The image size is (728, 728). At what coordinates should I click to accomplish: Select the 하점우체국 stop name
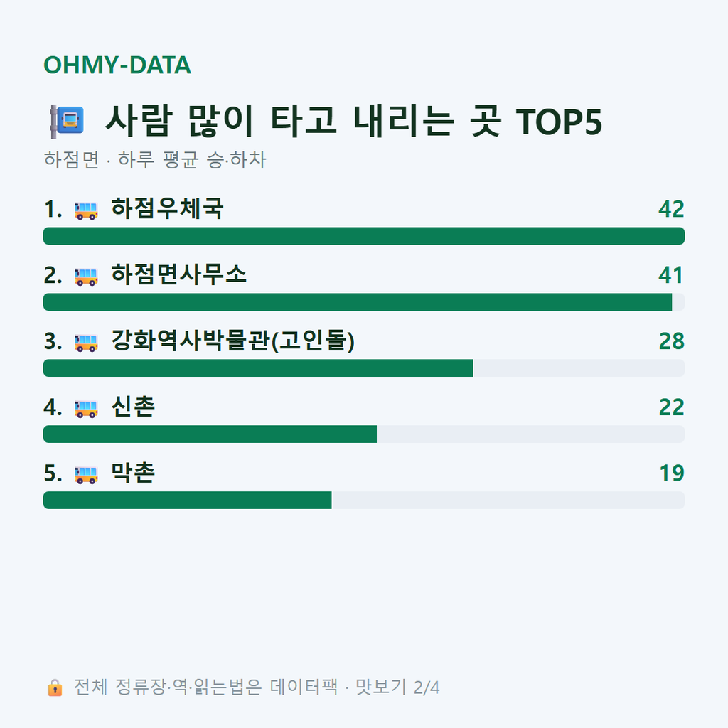pos(167,208)
